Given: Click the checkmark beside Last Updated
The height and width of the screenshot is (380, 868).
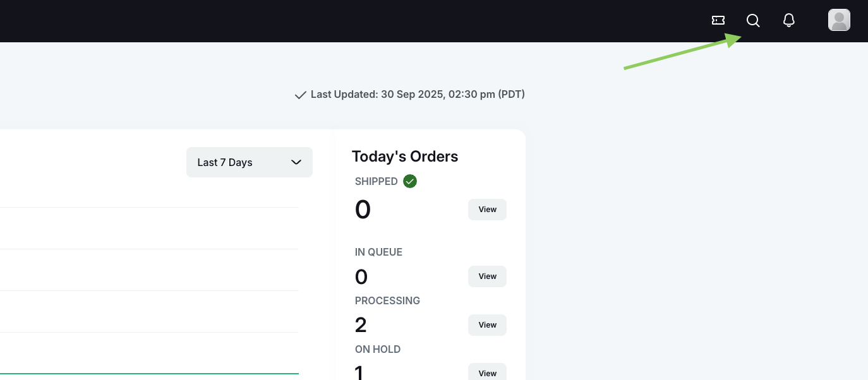Looking at the screenshot, I should pos(301,95).
